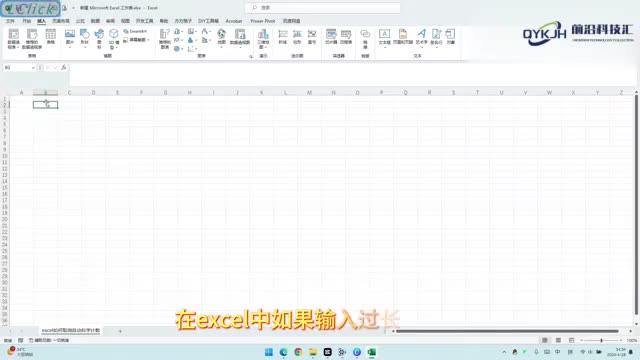This screenshot has height=360, width=640.
Task: Add a Signature Line
Action: [436, 38]
